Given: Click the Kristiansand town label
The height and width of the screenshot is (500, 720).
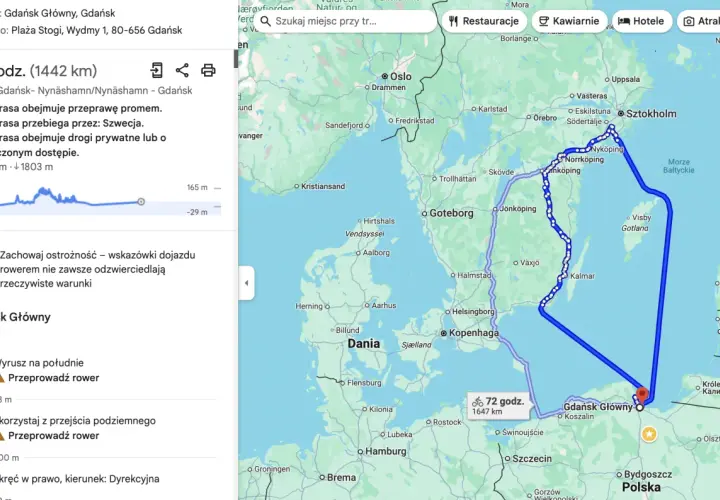Looking at the screenshot, I should click(x=323, y=186).
